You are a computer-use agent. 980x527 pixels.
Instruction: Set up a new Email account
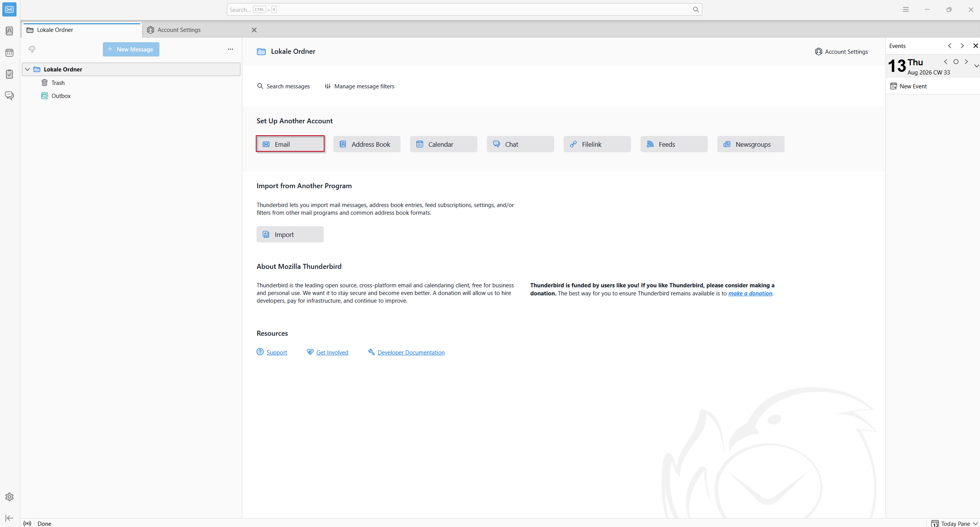[290, 144]
